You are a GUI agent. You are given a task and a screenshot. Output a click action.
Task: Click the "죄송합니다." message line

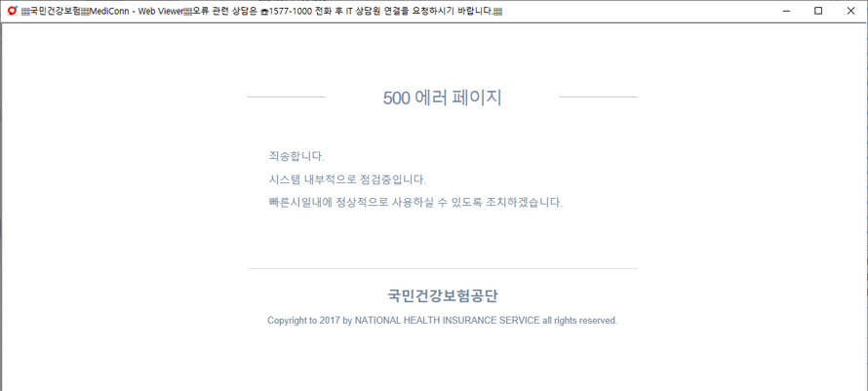[x=296, y=156]
